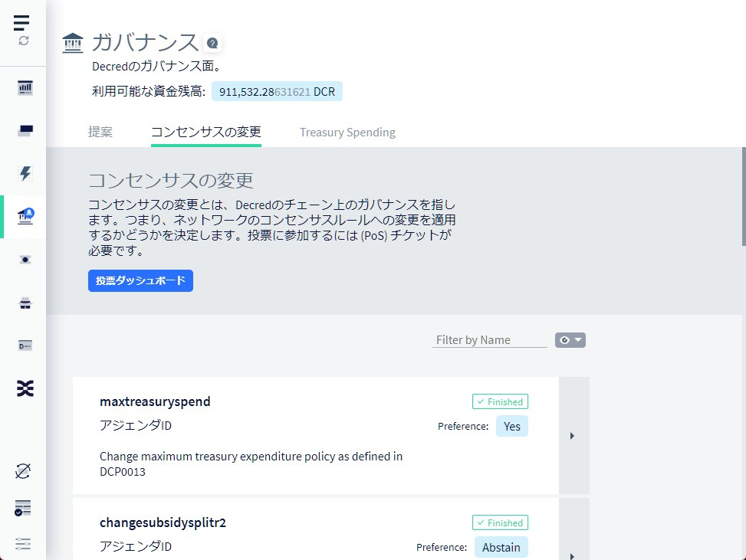Screen dimensions: 746x560
Task: Expand the maxtreasuryspend agenda arrow
Action: tap(573, 436)
